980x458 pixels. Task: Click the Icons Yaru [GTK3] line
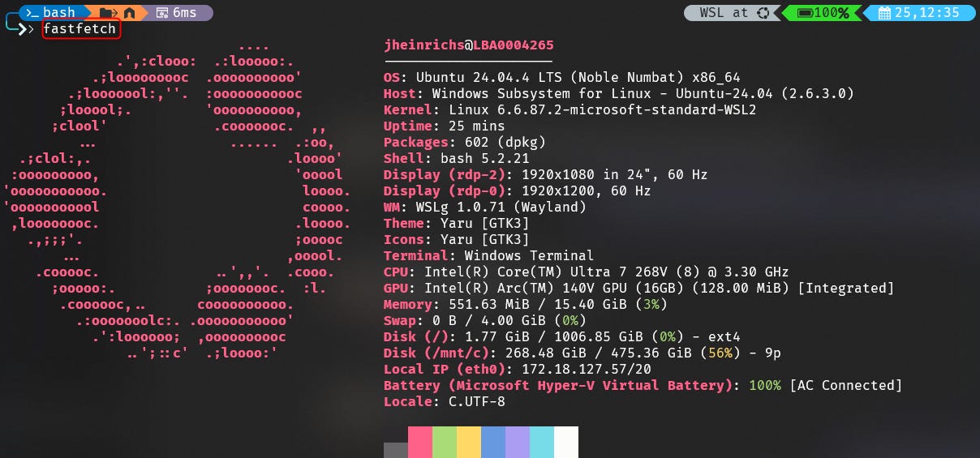[456, 240]
